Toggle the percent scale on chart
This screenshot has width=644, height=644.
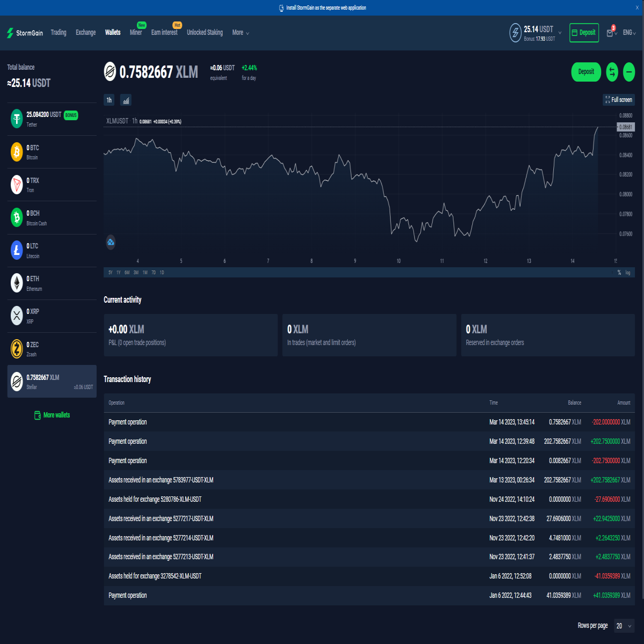(619, 273)
